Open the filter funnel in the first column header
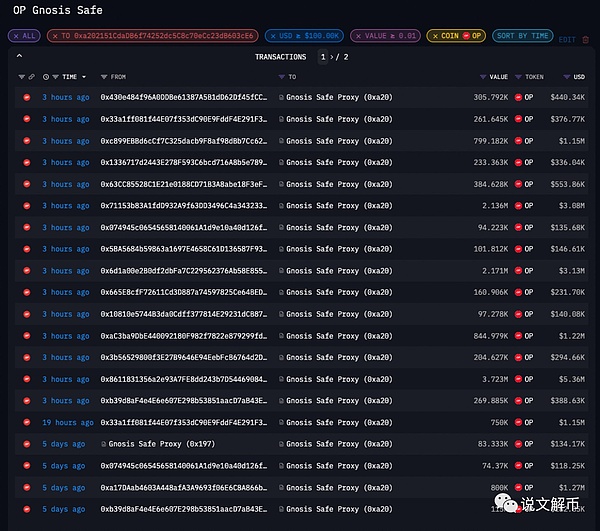Screen dimensions: 600x531 point(21,77)
